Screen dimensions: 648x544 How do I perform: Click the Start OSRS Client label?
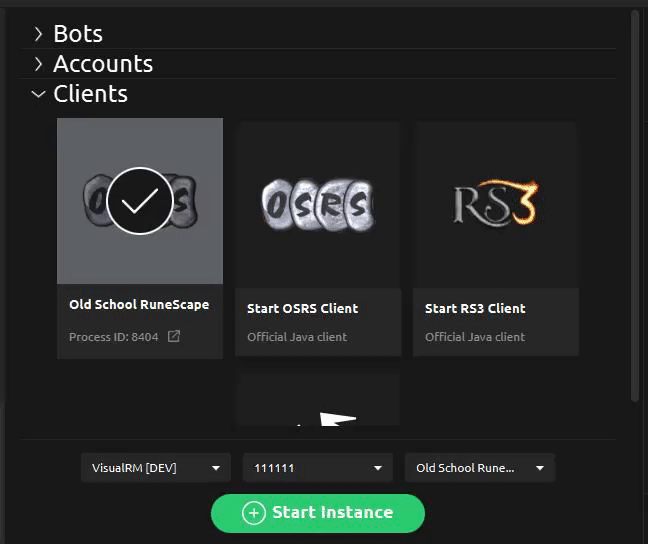303,308
